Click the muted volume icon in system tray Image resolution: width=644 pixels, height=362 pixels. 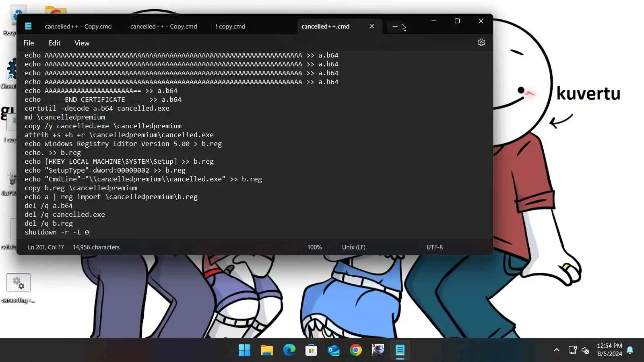(585, 350)
